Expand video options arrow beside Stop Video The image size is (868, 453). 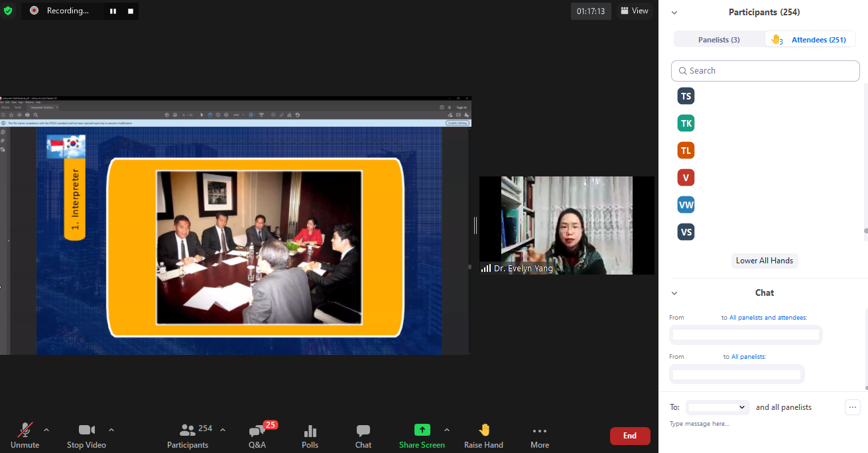tap(111, 430)
